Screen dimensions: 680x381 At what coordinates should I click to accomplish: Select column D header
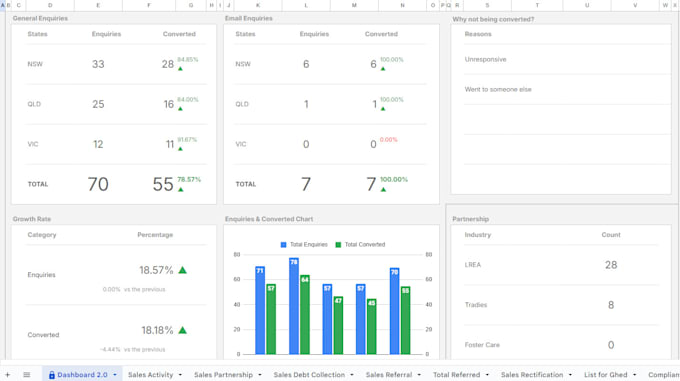[50, 5]
